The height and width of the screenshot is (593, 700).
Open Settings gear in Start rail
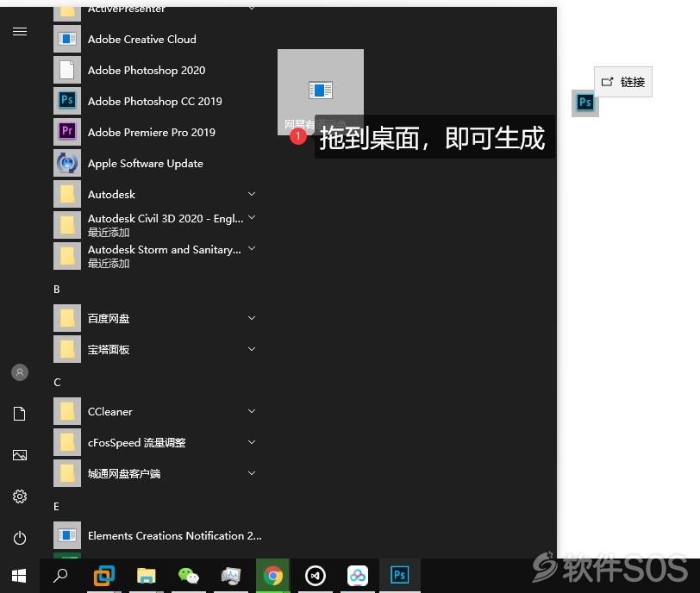click(20, 496)
